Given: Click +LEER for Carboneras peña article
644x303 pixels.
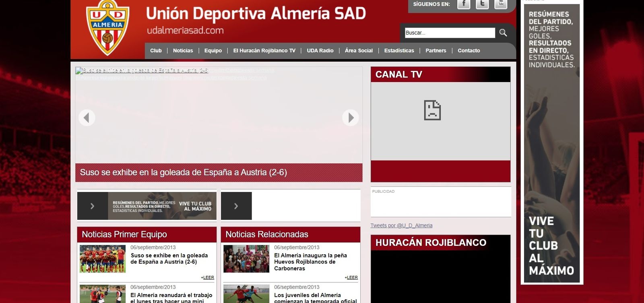Looking at the screenshot, I should point(351,278).
